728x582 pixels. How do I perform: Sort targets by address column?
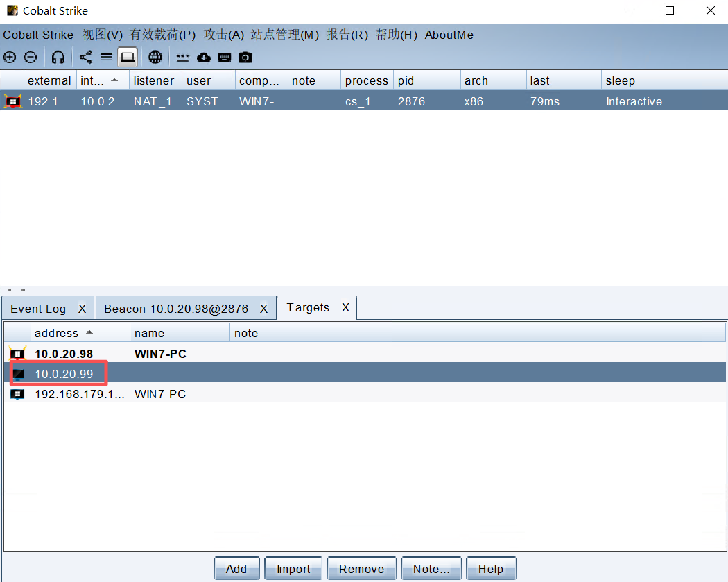point(80,333)
